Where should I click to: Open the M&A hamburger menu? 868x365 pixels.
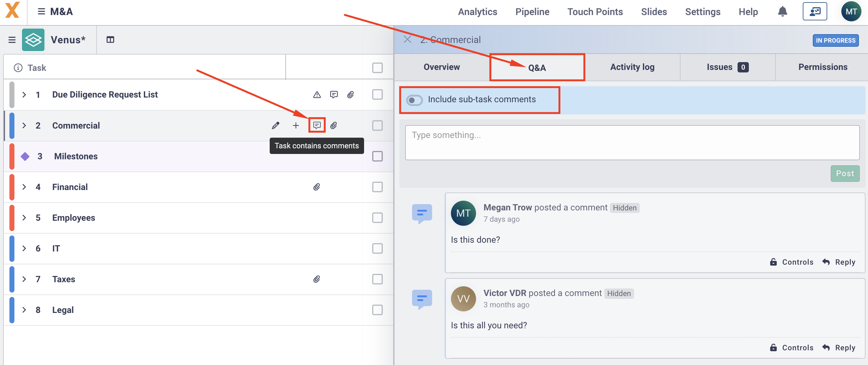pos(41,12)
